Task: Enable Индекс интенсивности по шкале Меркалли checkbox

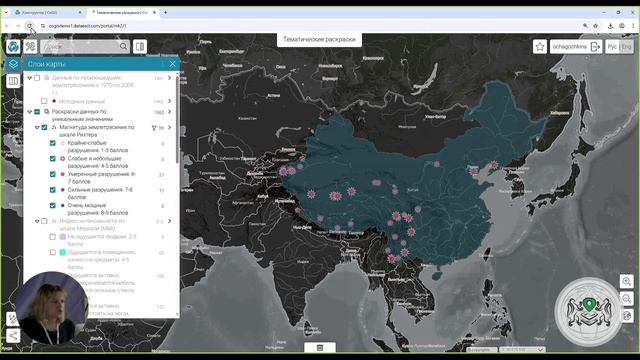Action: tap(44, 221)
